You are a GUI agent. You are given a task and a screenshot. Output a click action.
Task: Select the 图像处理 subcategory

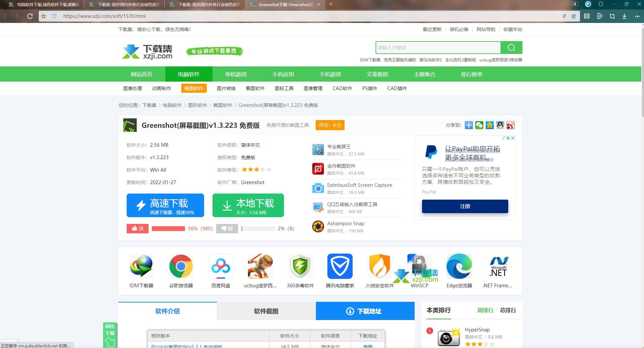coord(132,88)
